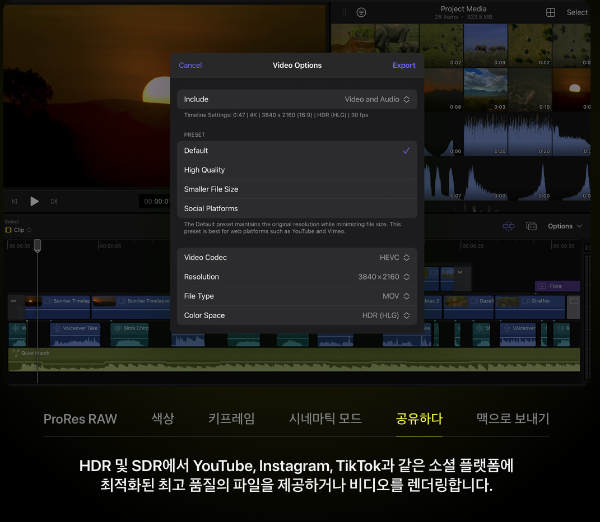The image size is (600, 522).
Task: Move the timeline playhead handle
Action: point(37,245)
